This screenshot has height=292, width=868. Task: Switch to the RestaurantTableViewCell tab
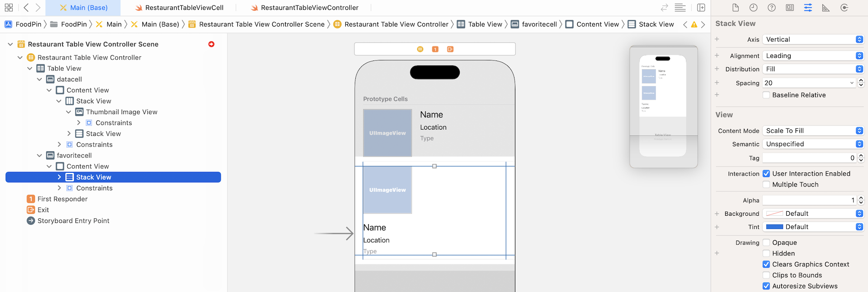click(179, 8)
